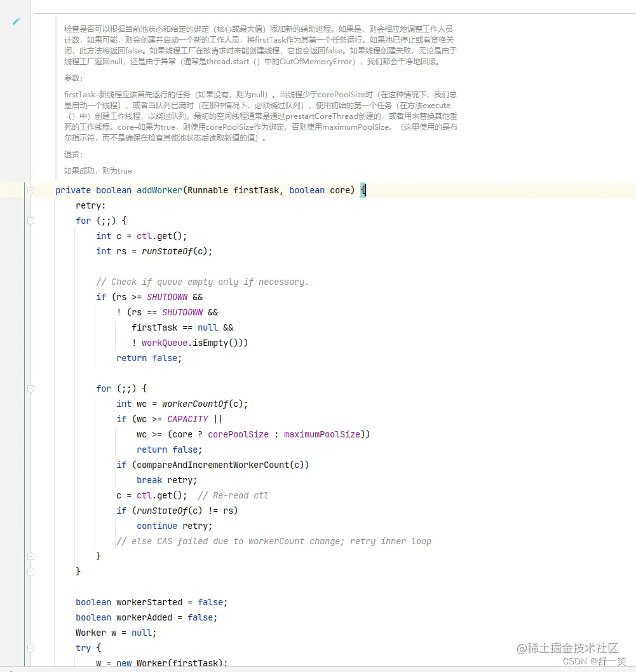Collapse the addWorker method fold marker
636x672 pixels.
(x=31, y=190)
